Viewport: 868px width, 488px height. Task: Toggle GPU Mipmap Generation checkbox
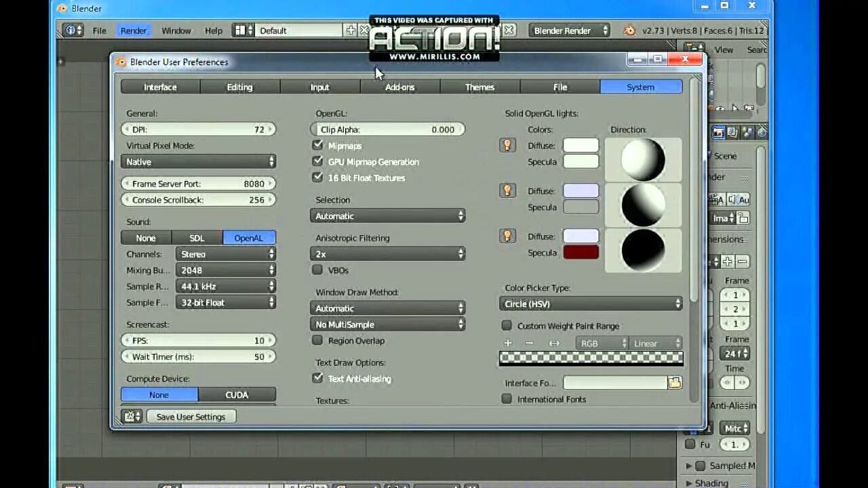317,161
